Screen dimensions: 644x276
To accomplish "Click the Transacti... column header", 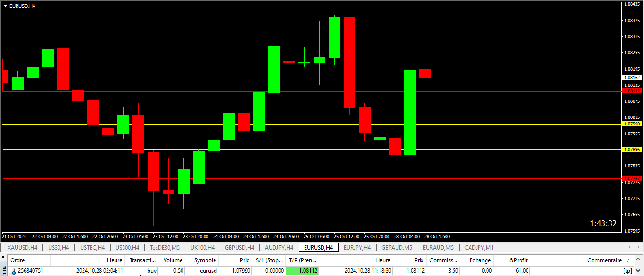I will (x=142, y=260).
